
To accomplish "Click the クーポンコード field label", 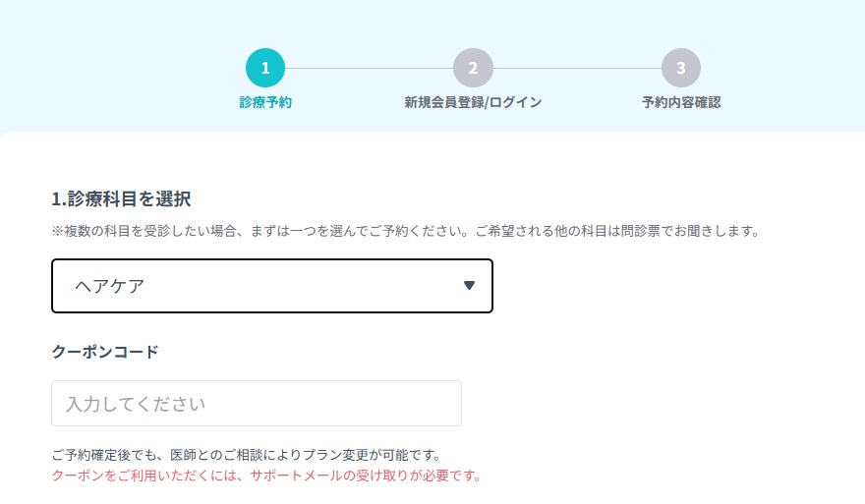I will (x=105, y=351).
